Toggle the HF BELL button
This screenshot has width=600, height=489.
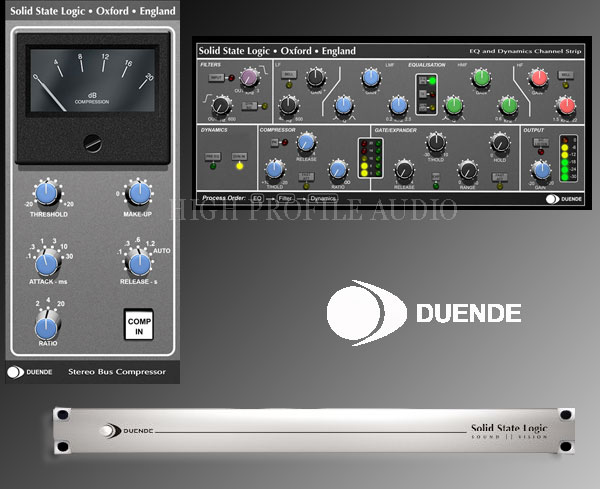tap(566, 74)
